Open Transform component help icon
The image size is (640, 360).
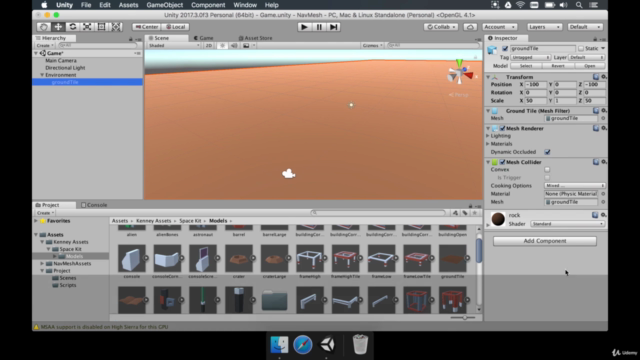click(x=596, y=77)
